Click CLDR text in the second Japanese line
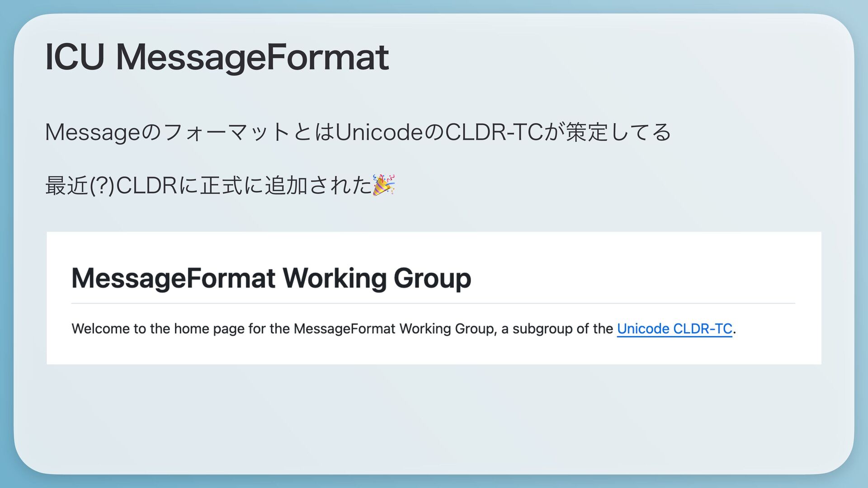 tap(146, 186)
